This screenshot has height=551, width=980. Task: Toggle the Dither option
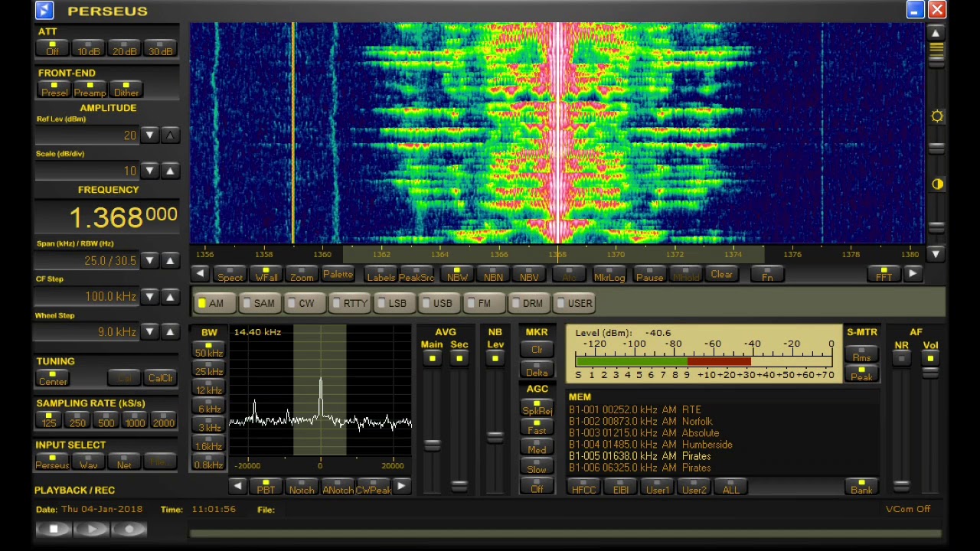click(126, 90)
